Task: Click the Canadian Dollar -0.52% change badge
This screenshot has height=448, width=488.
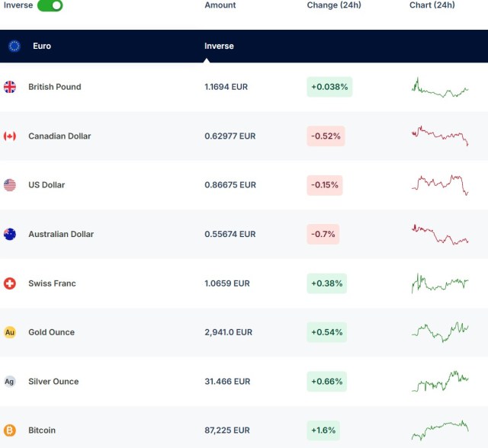Action: [326, 136]
